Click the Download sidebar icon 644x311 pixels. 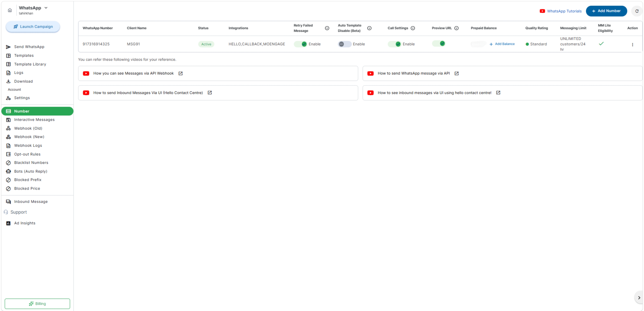(x=9, y=81)
